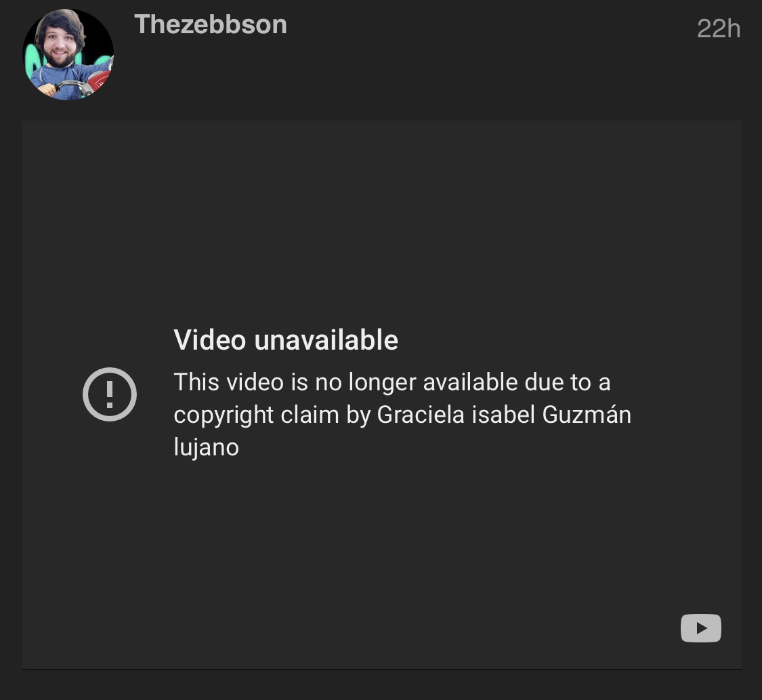Open the post via 22h timestamp
Viewport: 762px width, 700px height.
[x=718, y=28]
